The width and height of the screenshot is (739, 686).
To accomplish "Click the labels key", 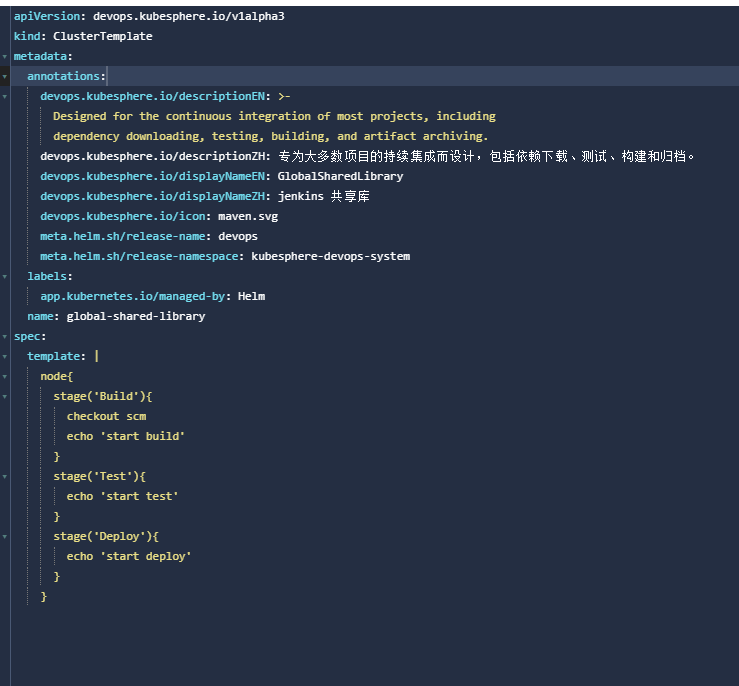I will [47, 276].
